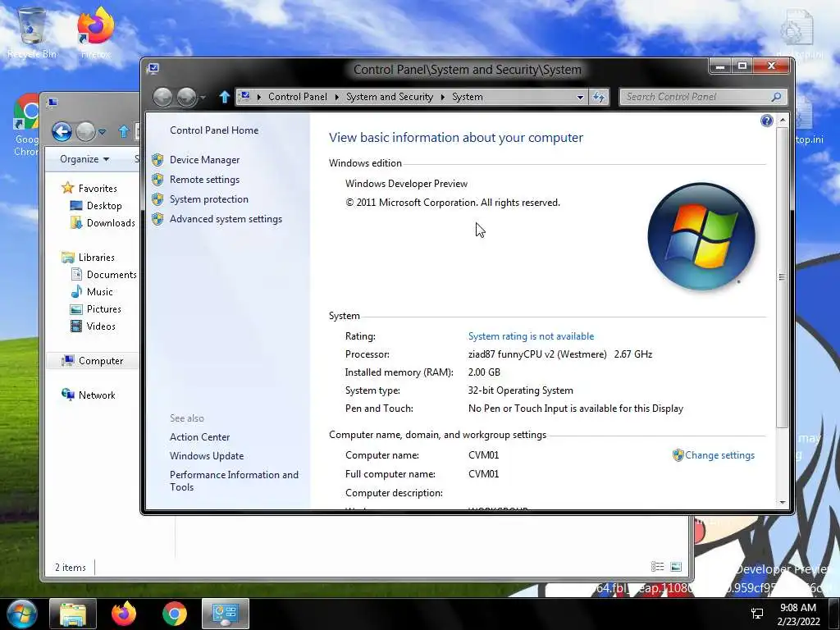Expand arrow after System and Security breadcrumb

[442, 97]
